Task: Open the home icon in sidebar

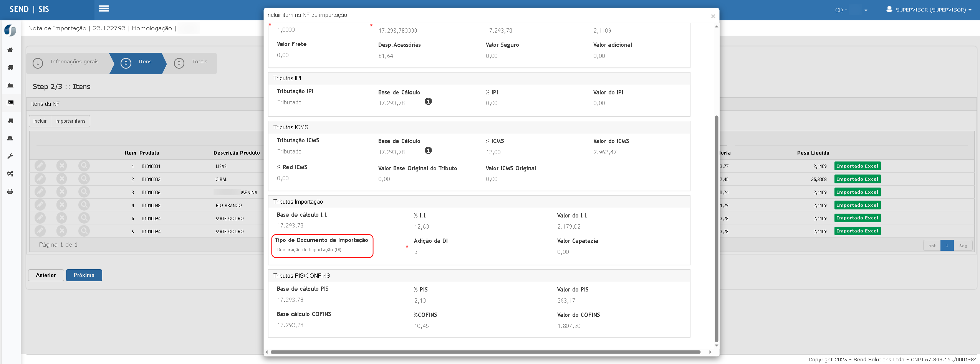Action: [x=10, y=50]
